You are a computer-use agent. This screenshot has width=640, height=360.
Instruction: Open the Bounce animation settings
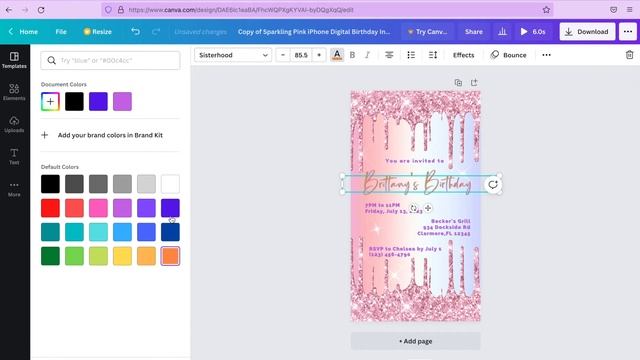coord(509,55)
